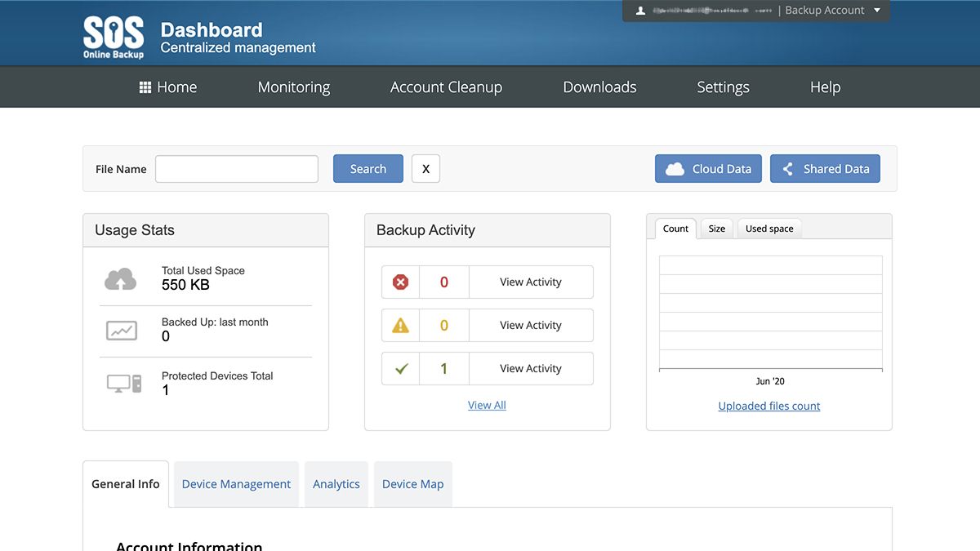Click the green checkmark in Backup Activity

[400, 368]
